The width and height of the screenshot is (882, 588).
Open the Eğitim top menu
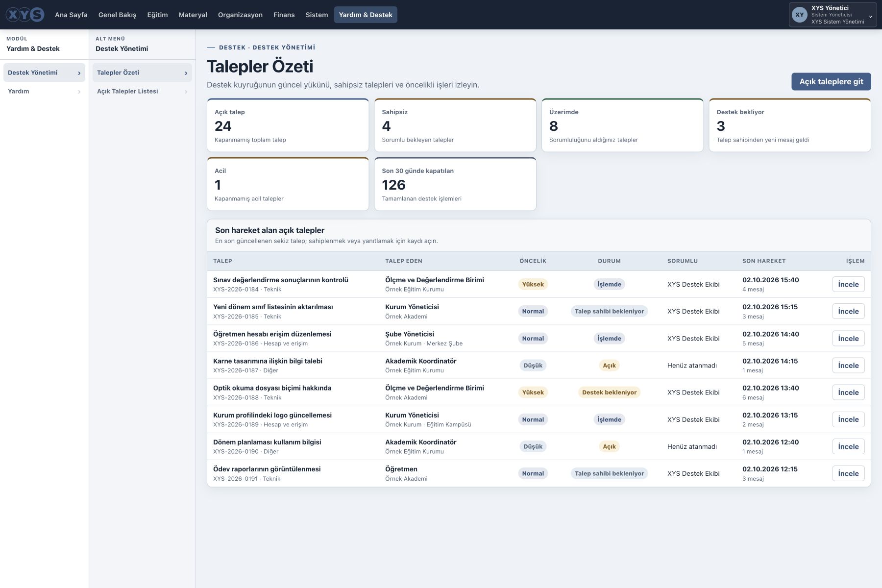157,15
